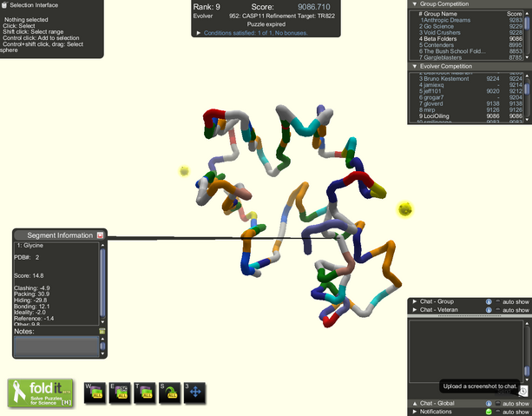Open Conditions satisfied: 1 of 1 link
This screenshot has height=416, width=532.
(x=256, y=33)
